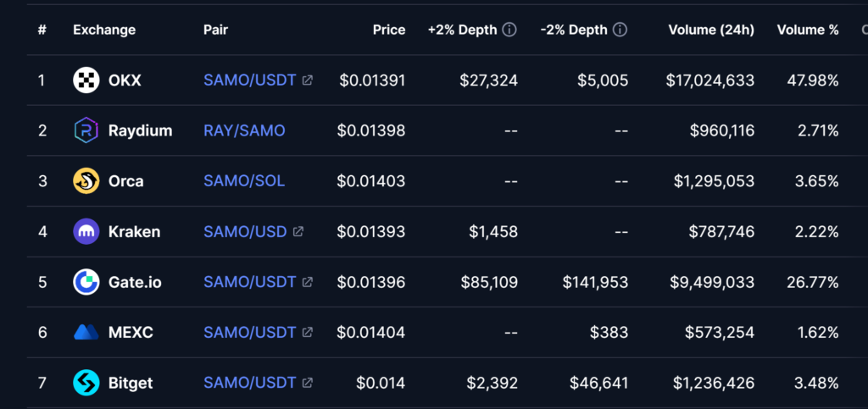This screenshot has height=409, width=868.
Task: Open the RAY/SAMO pair on Raydium
Action: click(x=244, y=130)
